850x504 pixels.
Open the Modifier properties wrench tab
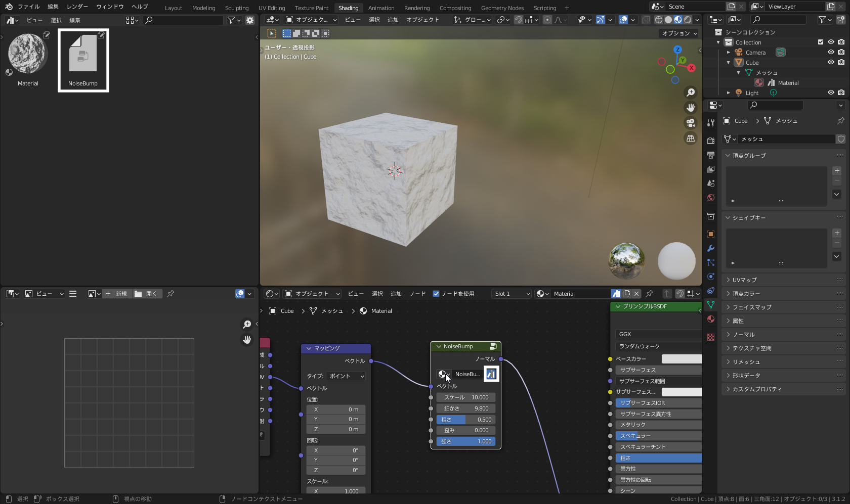pyautogui.click(x=711, y=248)
